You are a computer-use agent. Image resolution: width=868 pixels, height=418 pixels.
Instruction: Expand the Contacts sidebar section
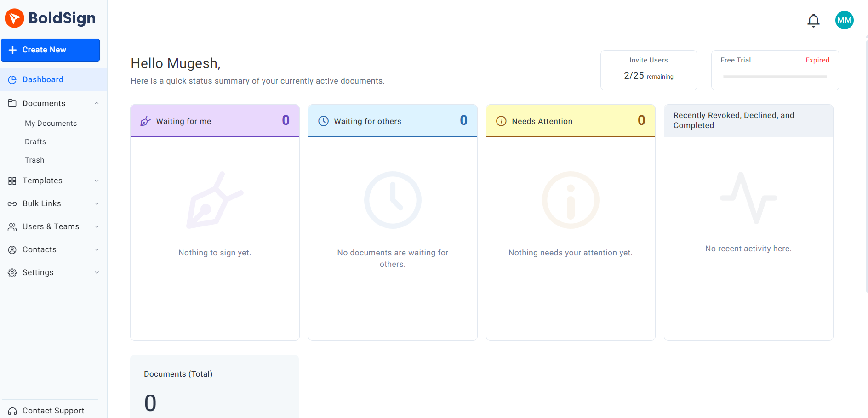tap(97, 249)
